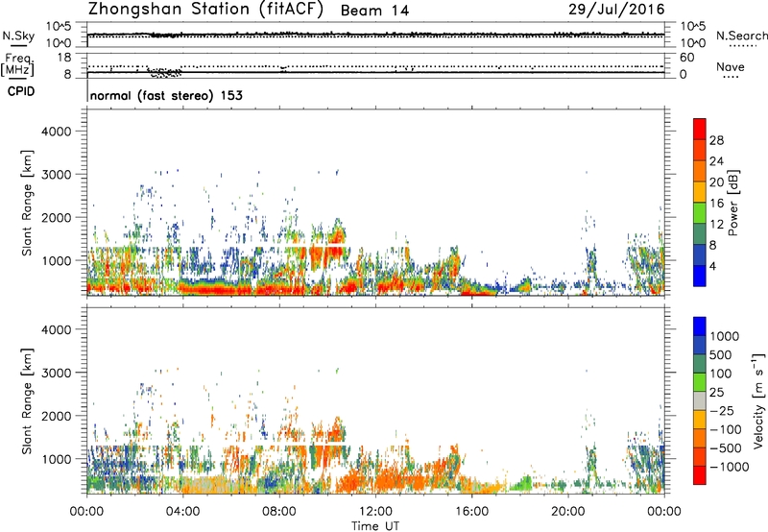Click the blue bottom segment of Power color bar

coord(700,276)
